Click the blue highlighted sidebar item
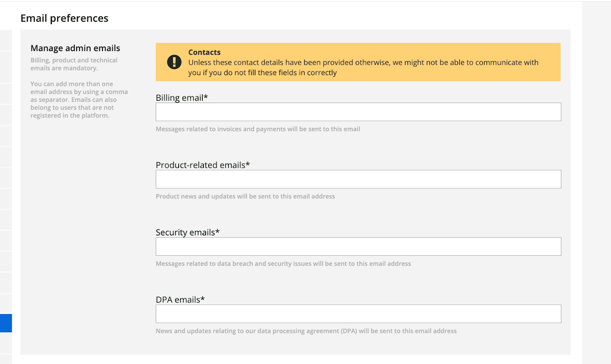This screenshot has width=611, height=364. 6,323
